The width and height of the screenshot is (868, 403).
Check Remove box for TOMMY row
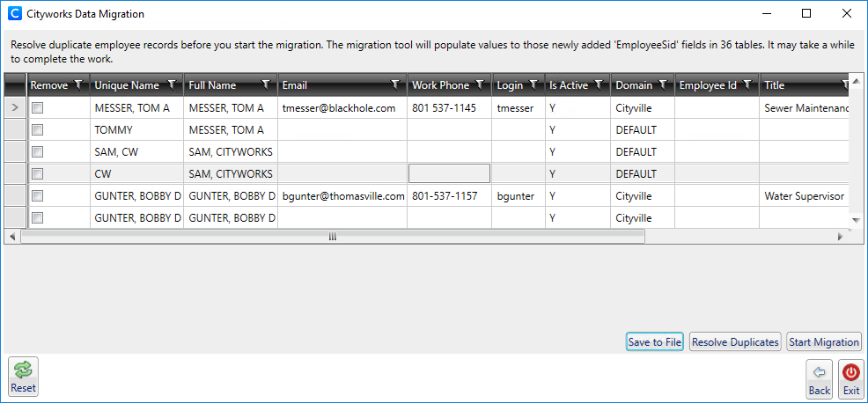point(38,129)
